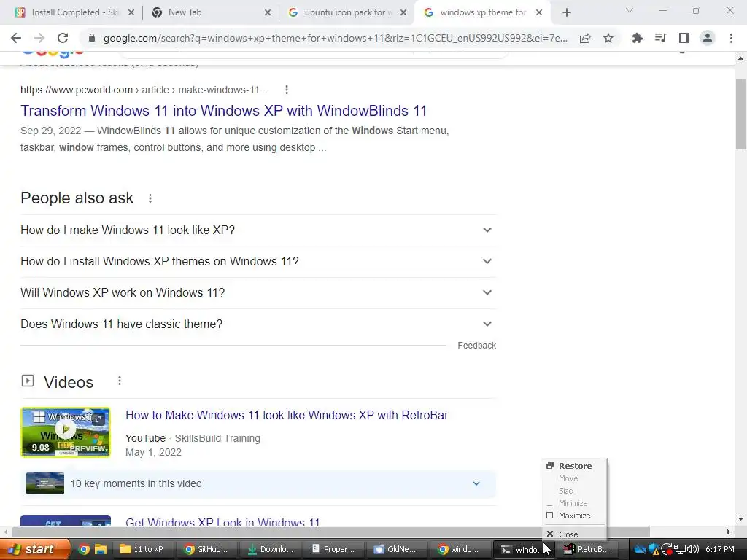Click the Feedback link
747x560 pixels.
pos(476,345)
